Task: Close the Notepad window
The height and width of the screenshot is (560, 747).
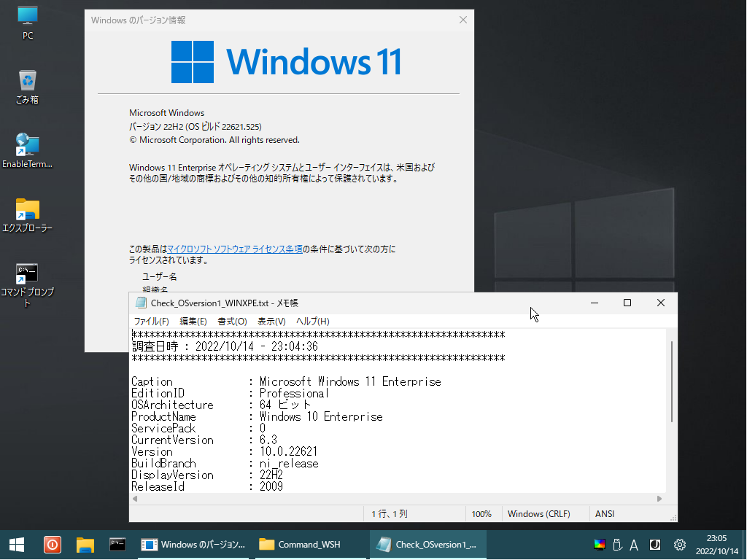Action: tap(661, 303)
